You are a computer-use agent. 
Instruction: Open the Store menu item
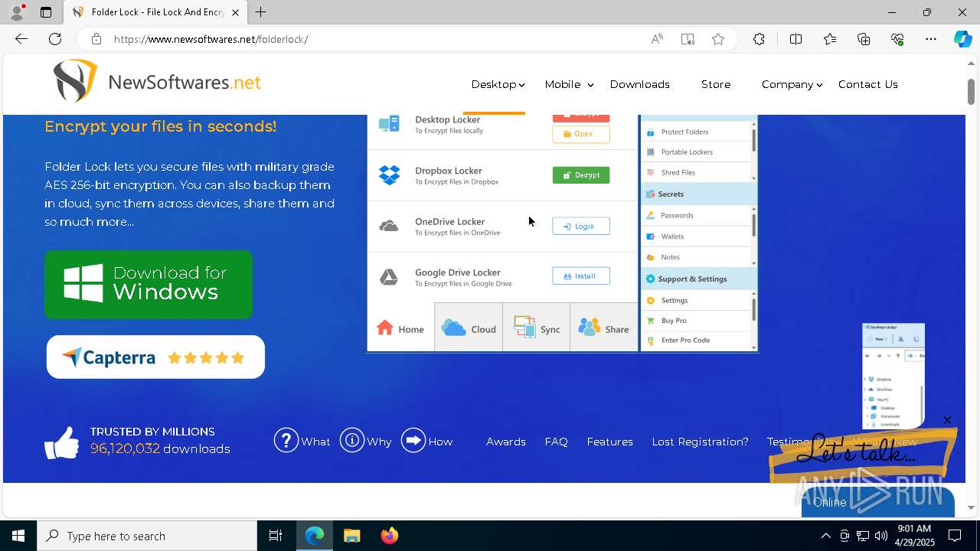[716, 84]
